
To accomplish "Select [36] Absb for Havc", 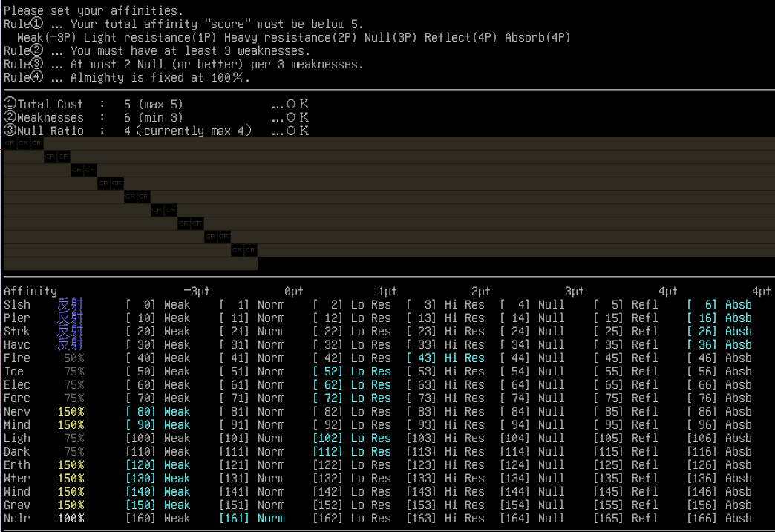I will click(x=719, y=345).
